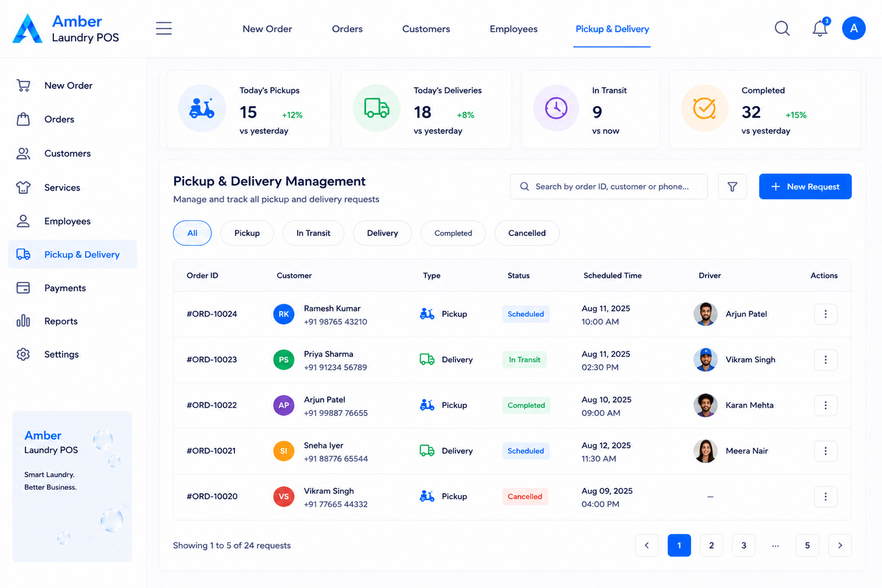Click the cart icon beside New Order

(x=23, y=86)
